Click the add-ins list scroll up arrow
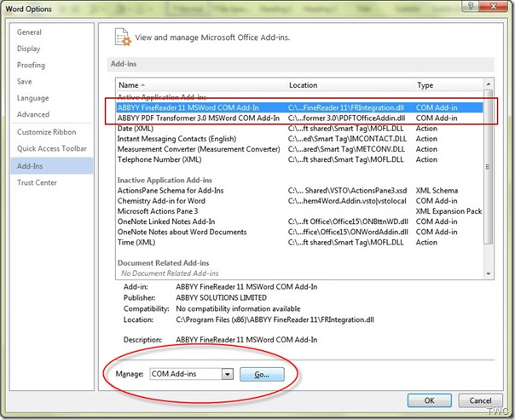 pyautogui.click(x=489, y=84)
